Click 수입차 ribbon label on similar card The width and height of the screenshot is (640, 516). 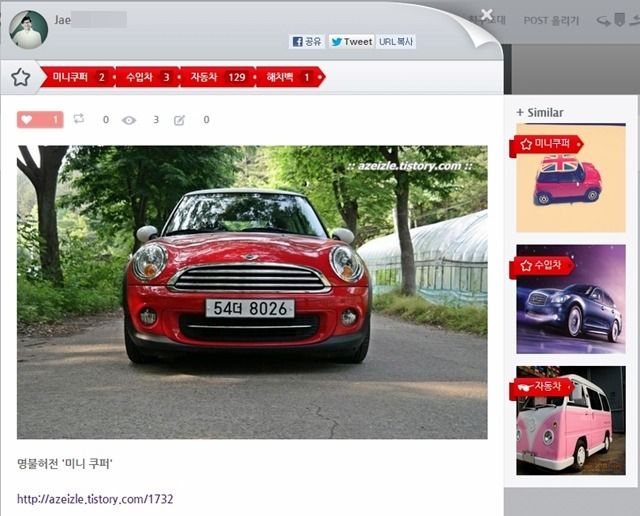(542, 266)
